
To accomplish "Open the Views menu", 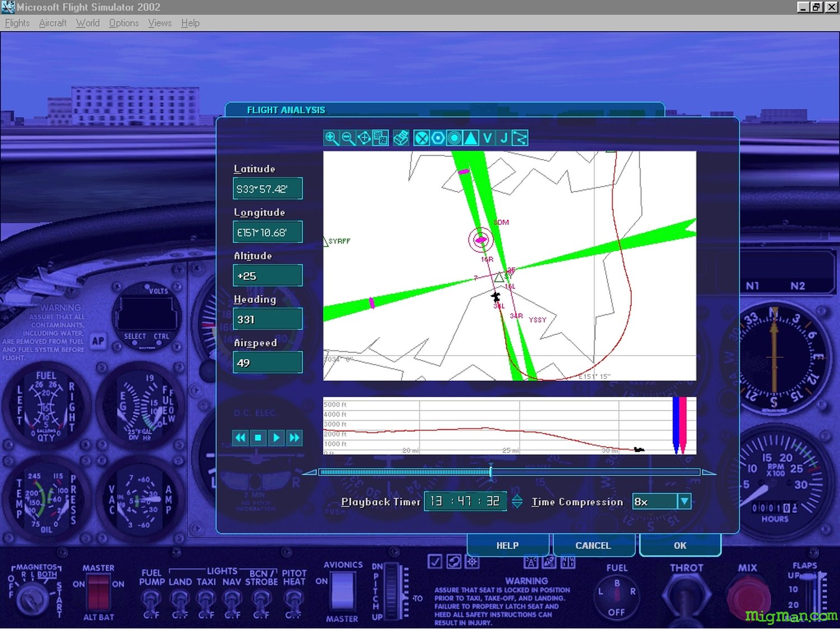I will [x=160, y=23].
